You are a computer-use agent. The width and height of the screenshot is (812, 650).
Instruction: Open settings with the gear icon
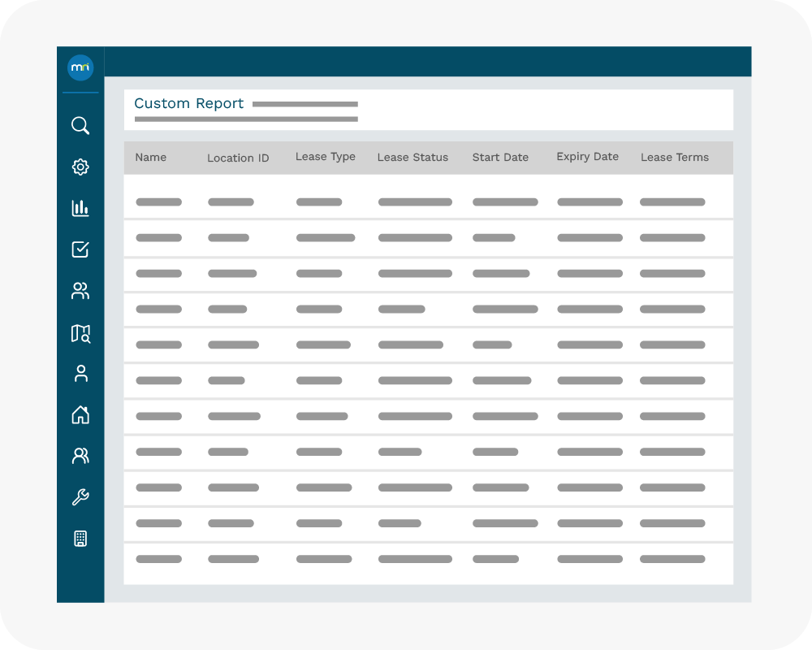[80, 167]
